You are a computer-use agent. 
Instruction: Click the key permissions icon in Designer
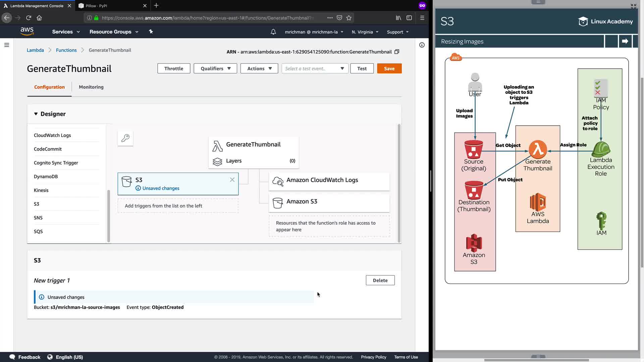[x=125, y=138]
